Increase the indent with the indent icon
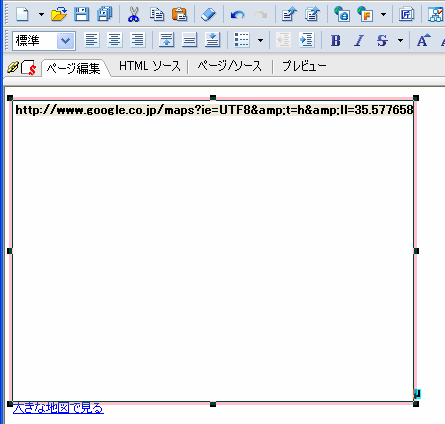Screen dimensions: 445x424 306,40
